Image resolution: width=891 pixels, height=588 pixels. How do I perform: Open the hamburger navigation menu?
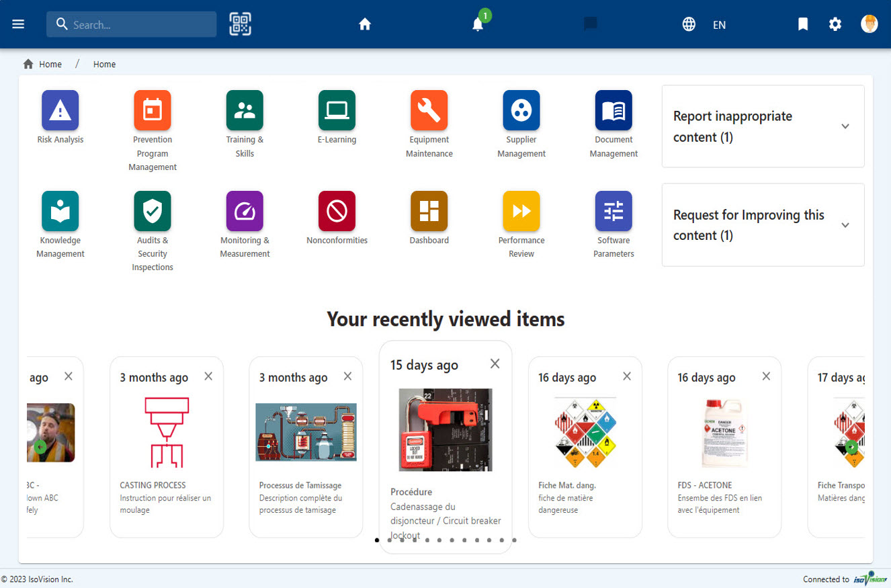(x=18, y=24)
